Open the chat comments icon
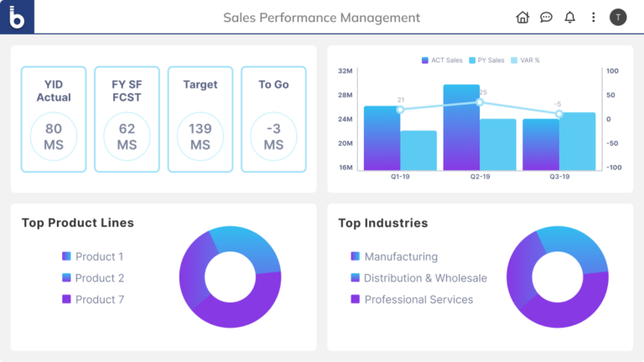The image size is (644, 362). [x=546, y=17]
